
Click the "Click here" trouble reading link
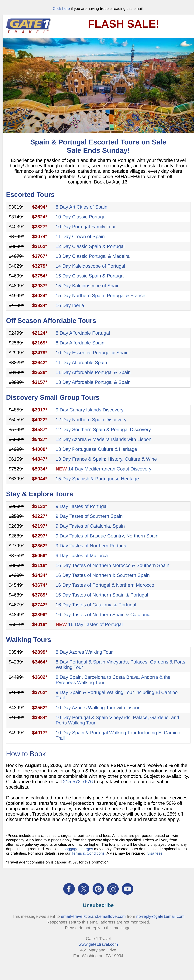point(61,8)
